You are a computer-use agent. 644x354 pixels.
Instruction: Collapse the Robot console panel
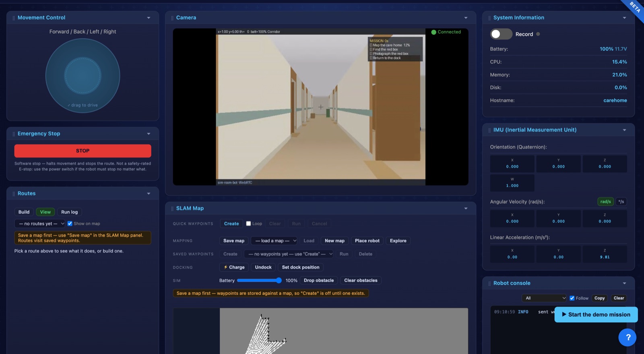[624, 284]
